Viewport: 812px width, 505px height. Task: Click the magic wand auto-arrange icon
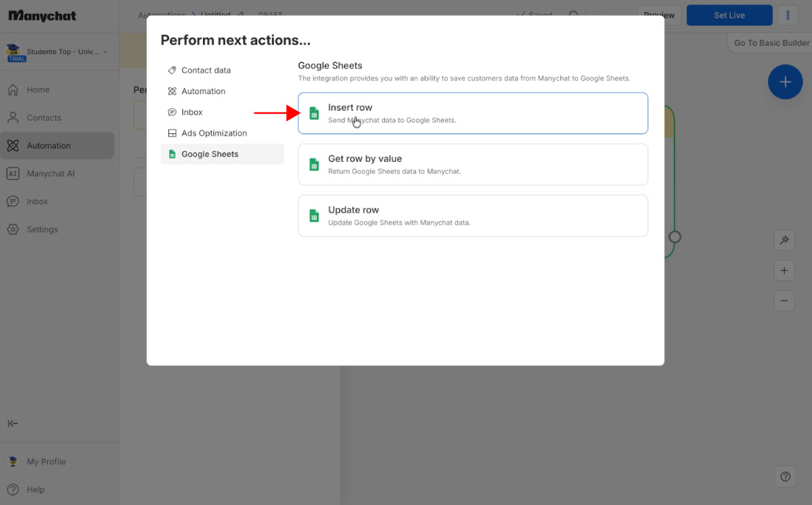784,240
